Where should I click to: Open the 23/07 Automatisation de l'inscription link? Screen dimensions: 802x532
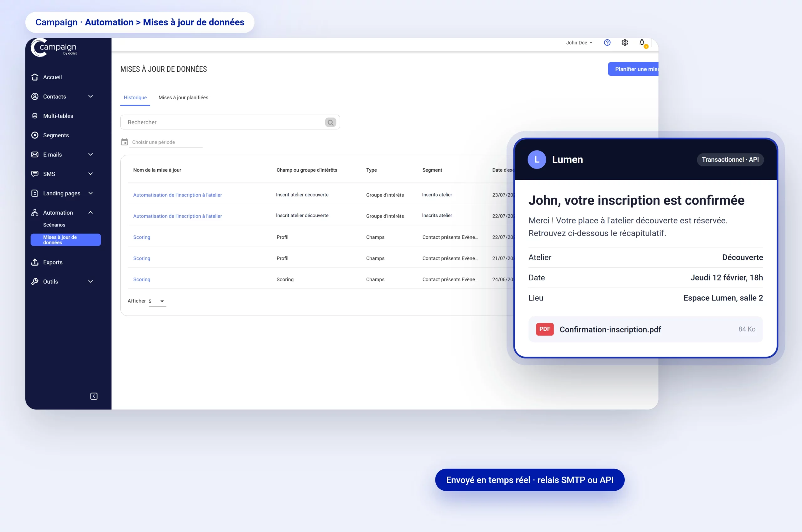click(x=177, y=195)
